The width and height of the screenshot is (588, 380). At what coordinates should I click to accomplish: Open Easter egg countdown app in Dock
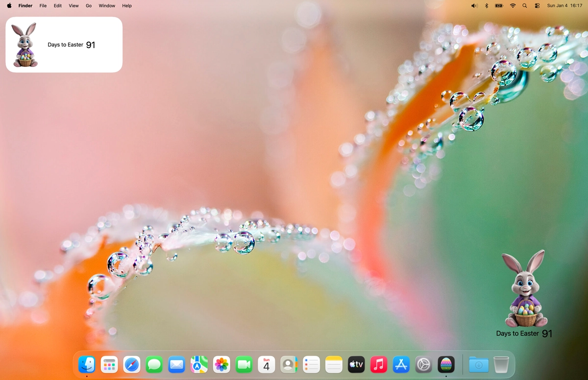(446, 364)
